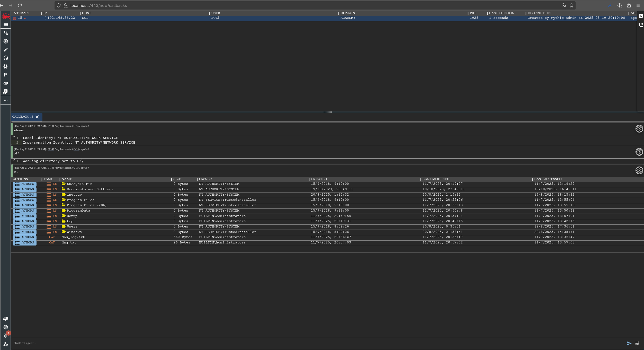644x350 pixels.
Task: Open the checkered flag sidebar icon
Action: point(6,75)
